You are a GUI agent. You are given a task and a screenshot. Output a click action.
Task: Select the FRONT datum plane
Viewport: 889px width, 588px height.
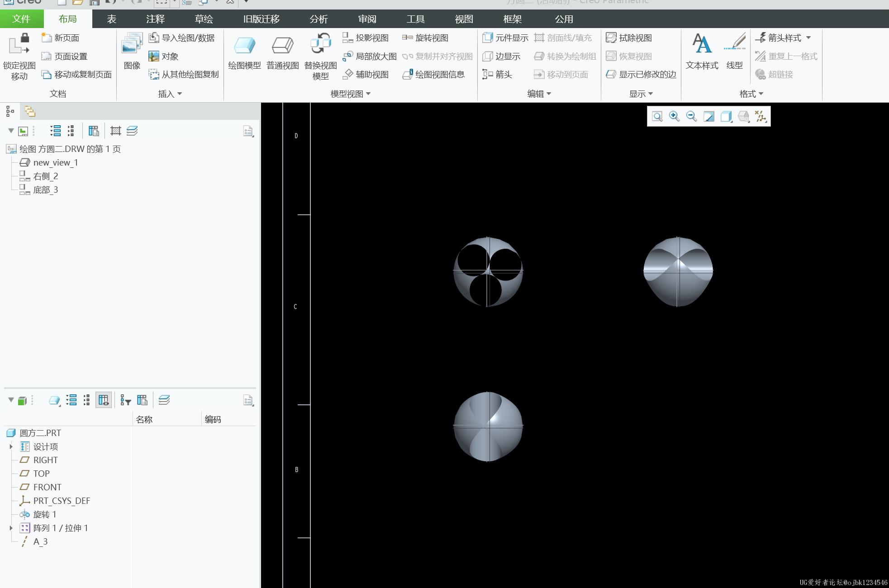[41, 488]
